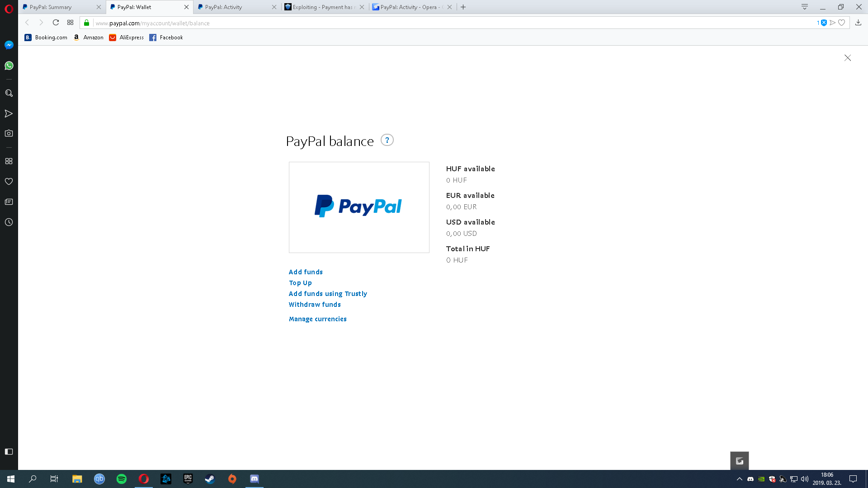Open WhatsApp in the Opera sidebar
Screen dimensions: 868x488
[x=9, y=66]
